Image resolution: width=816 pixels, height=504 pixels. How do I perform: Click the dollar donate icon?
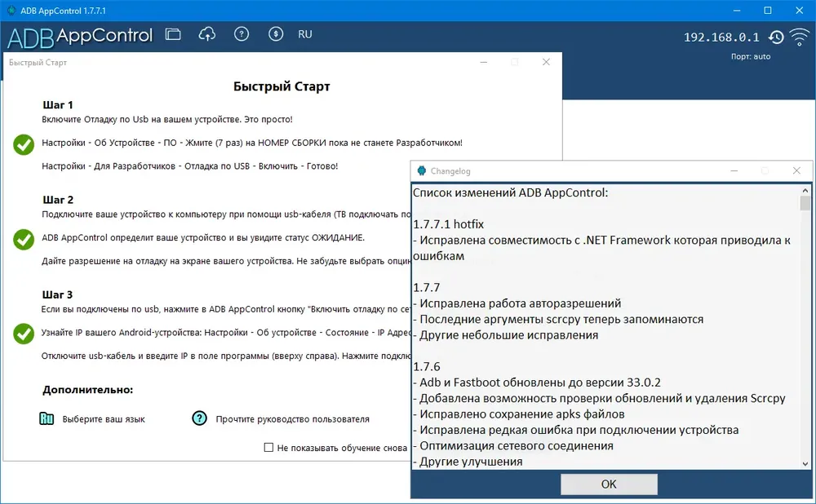coord(276,34)
